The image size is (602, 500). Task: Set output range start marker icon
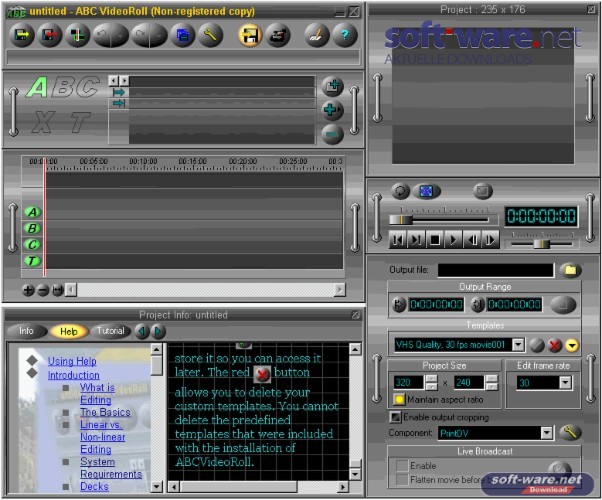click(x=399, y=305)
